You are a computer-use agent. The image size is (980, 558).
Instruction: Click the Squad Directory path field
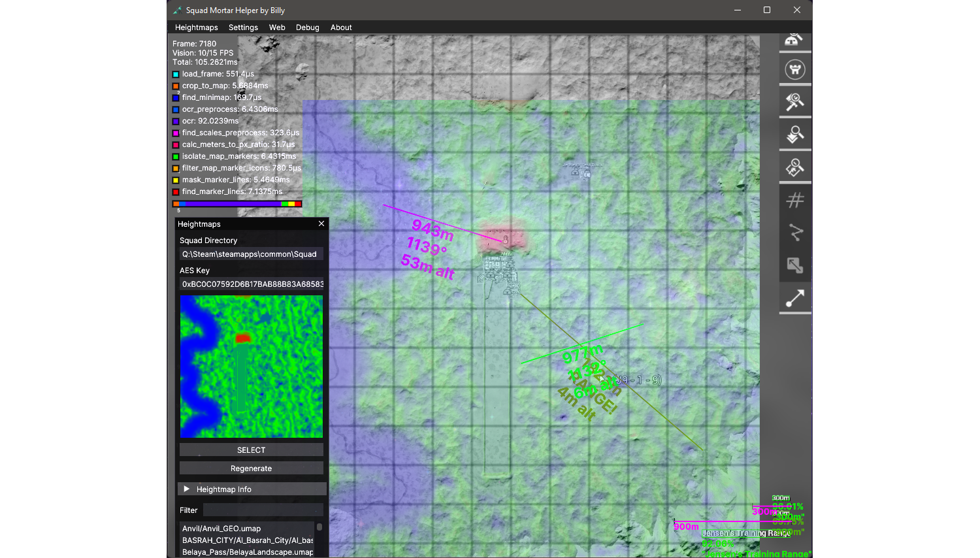click(x=252, y=254)
